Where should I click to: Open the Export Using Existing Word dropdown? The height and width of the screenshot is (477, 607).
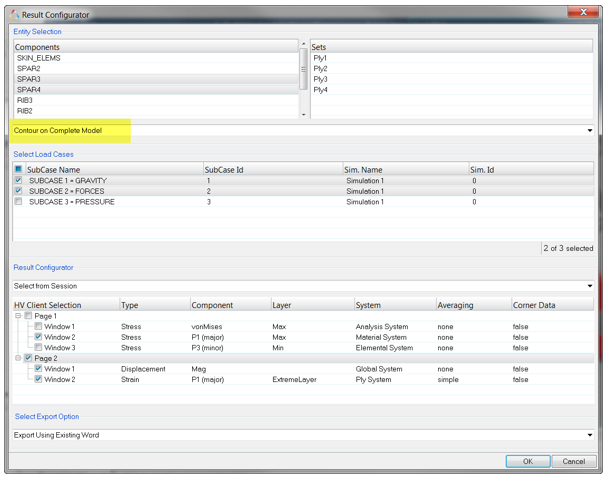click(589, 435)
